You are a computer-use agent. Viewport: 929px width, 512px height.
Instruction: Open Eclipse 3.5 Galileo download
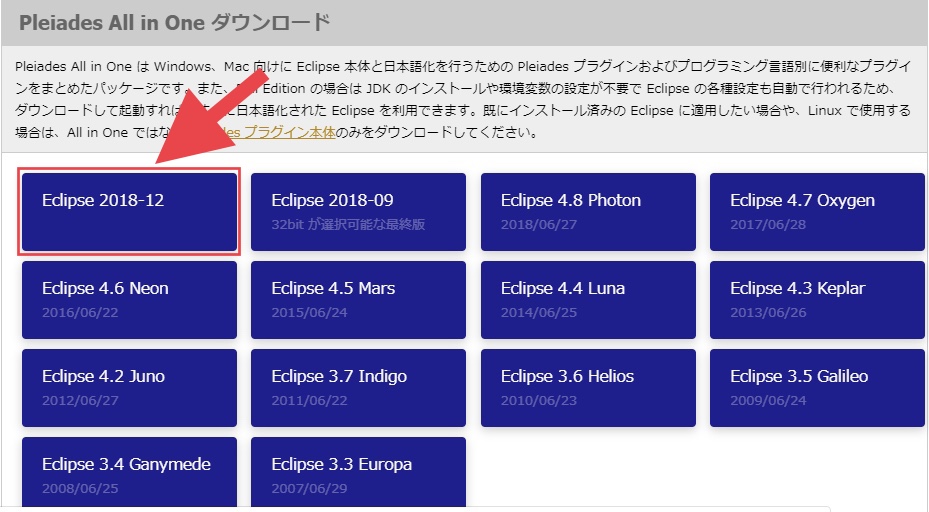click(x=818, y=388)
